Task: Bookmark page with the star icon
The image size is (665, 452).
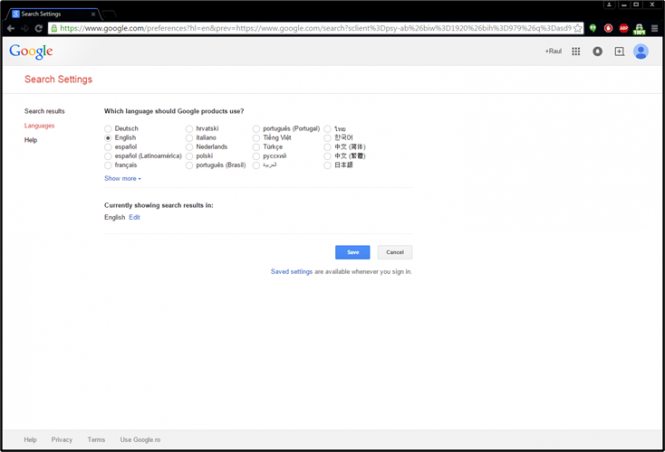Action: click(x=577, y=28)
